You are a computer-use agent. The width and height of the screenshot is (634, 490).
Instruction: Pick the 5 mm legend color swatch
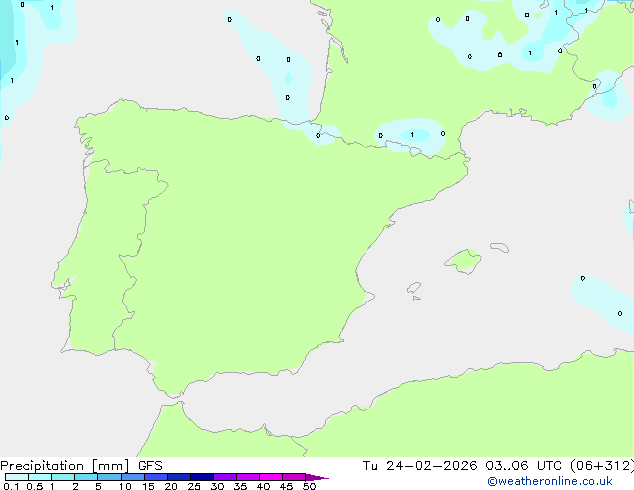click(x=109, y=477)
